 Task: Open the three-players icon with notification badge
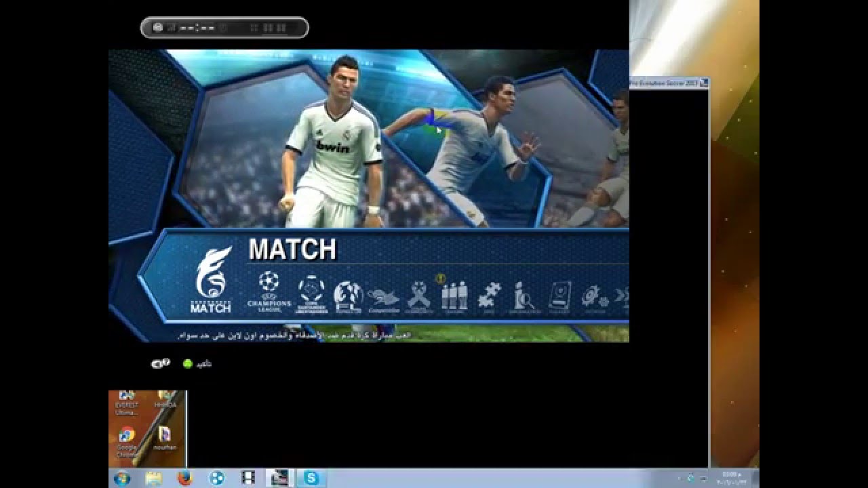pyautogui.click(x=454, y=295)
